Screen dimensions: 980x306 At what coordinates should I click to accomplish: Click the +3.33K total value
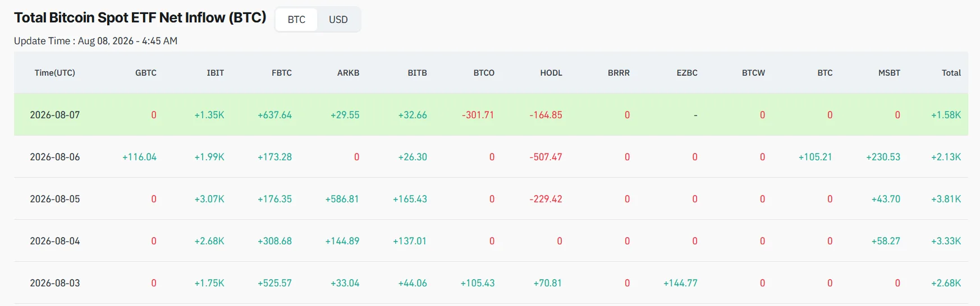(x=946, y=241)
